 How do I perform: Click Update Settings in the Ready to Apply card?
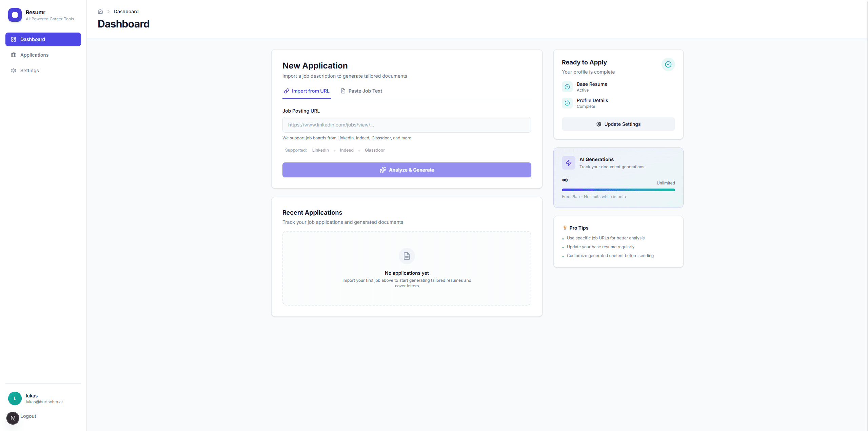click(618, 124)
